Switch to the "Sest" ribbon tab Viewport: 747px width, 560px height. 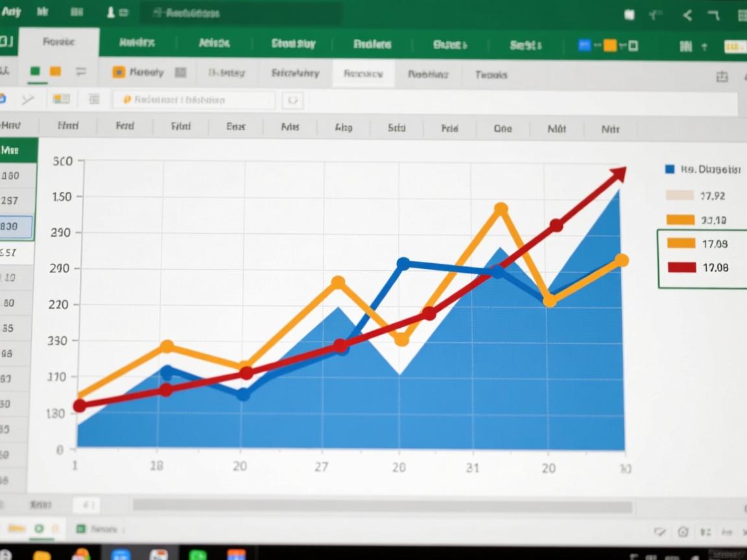(525, 45)
